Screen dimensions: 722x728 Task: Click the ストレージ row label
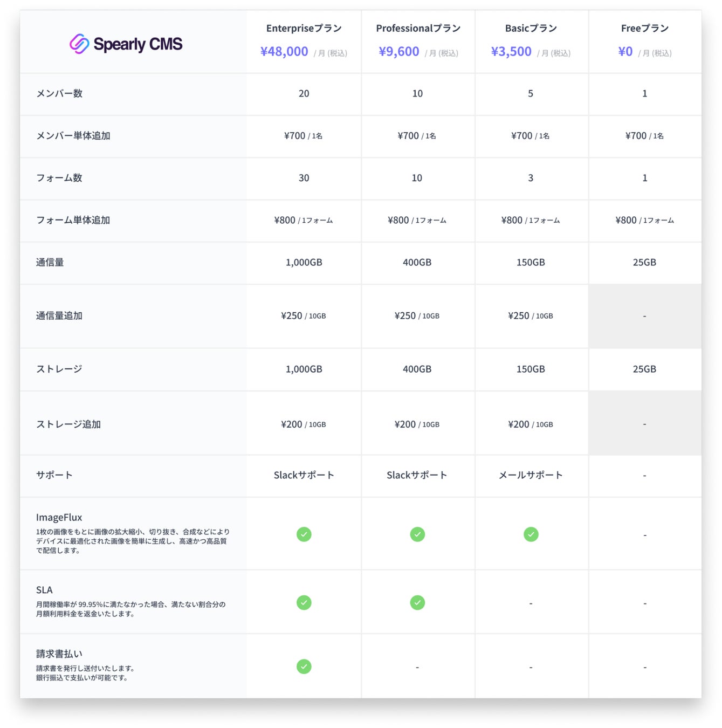tap(59, 369)
